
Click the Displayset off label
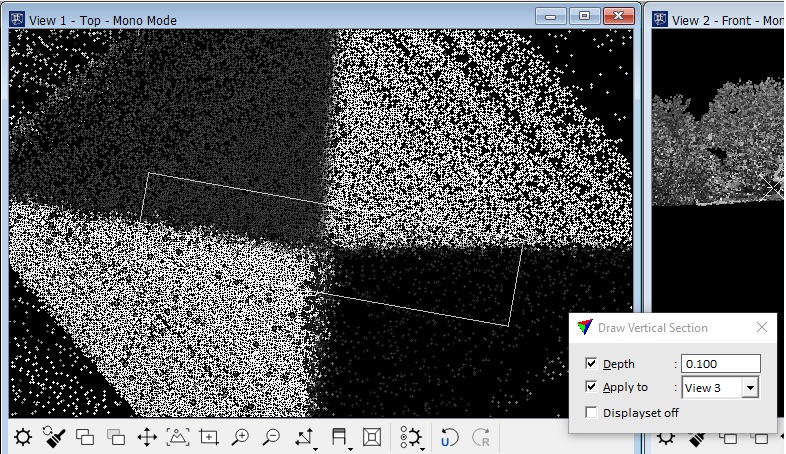[641, 413]
